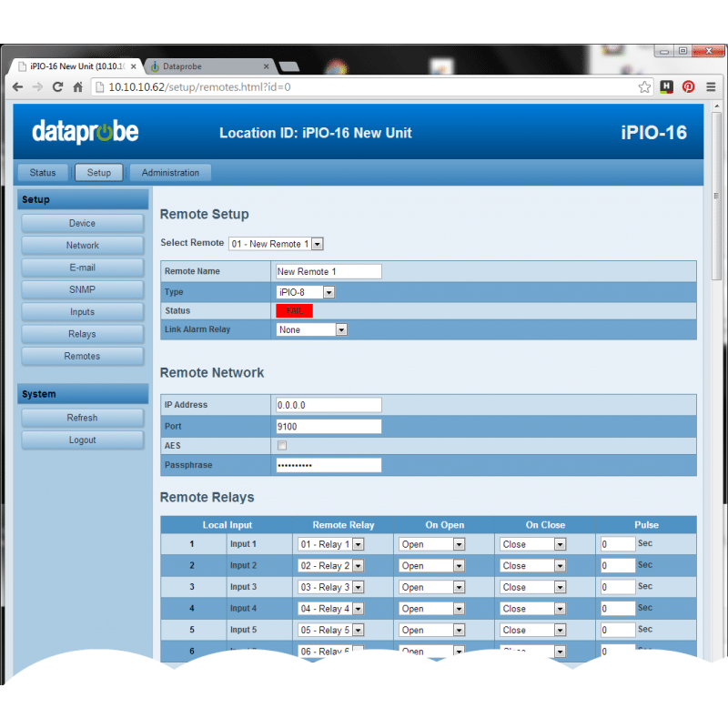Focus the Passphrase input field

329,465
